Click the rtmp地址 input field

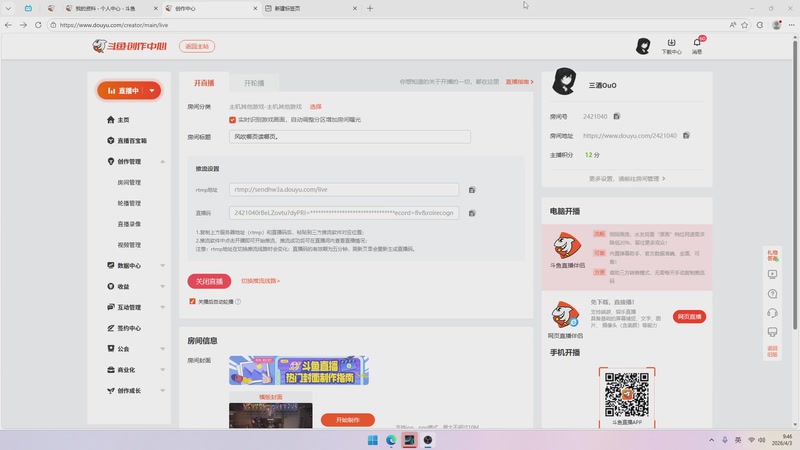pyautogui.click(x=344, y=190)
